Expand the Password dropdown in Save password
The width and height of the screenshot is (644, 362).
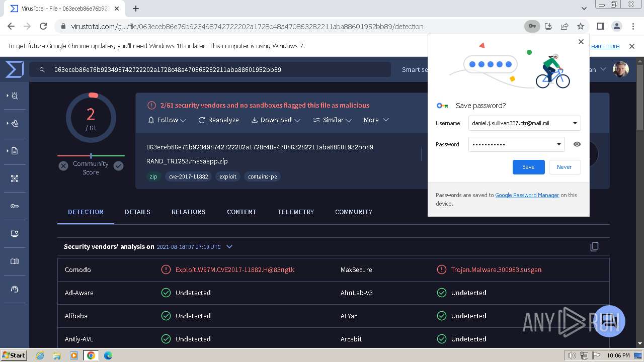558,144
